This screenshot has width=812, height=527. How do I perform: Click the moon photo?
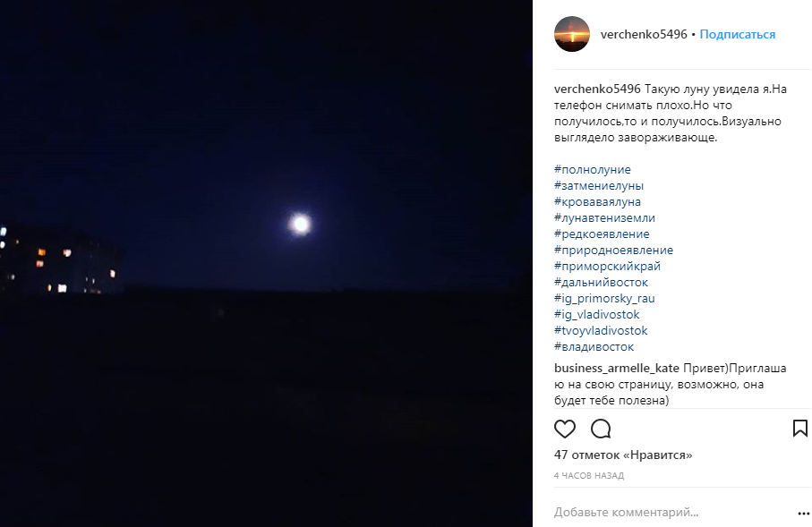(266, 263)
